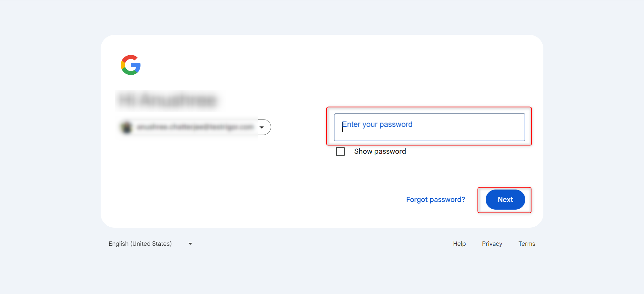Click the language selector's down arrow
Screen dimensions: 644x294
click(190, 244)
